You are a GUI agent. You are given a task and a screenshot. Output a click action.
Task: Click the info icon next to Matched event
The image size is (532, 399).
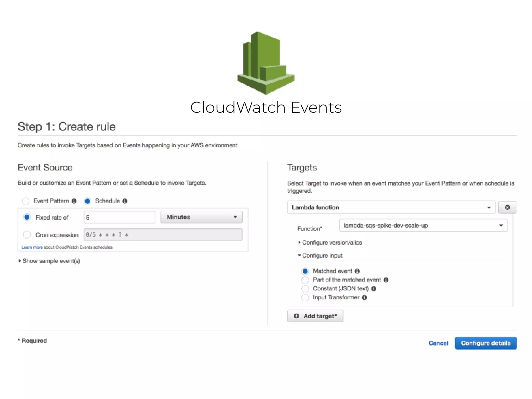point(357,271)
